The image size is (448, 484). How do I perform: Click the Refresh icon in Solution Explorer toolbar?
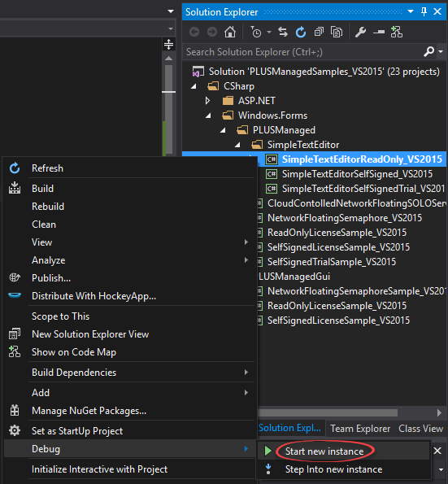tap(301, 32)
